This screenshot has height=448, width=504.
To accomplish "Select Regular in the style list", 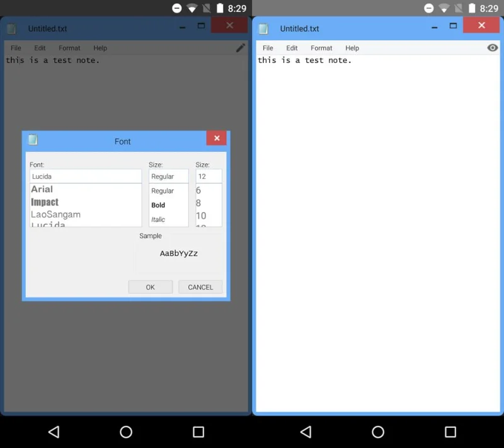I will 163,190.
